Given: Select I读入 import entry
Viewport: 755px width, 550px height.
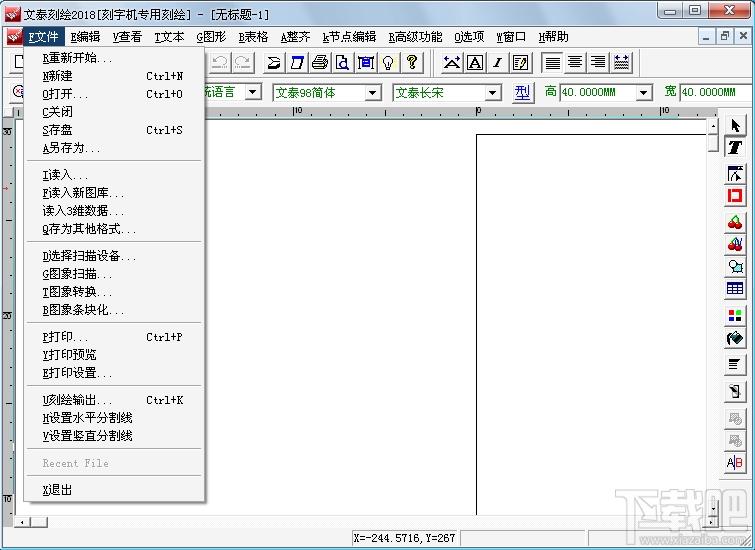Looking at the screenshot, I should coord(115,175).
